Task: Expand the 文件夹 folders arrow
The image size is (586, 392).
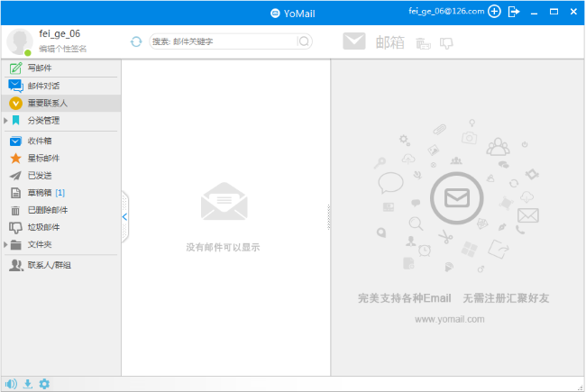Action: (x=5, y=244)
